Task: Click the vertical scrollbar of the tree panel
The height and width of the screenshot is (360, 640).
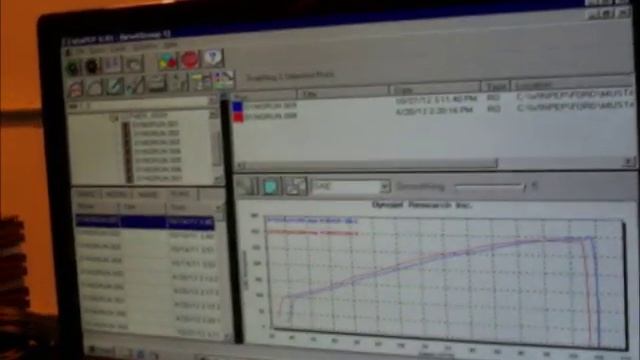Action: tap(216, 147)
